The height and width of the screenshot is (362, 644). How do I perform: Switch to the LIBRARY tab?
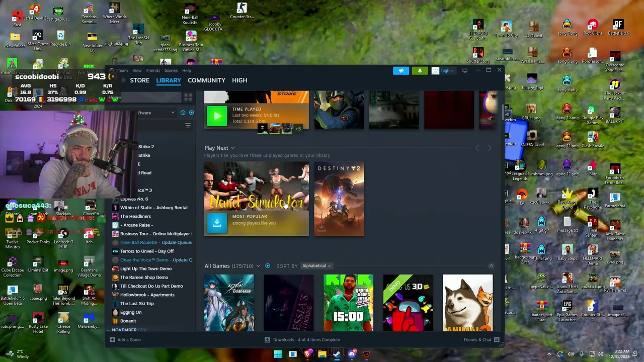(169, 80)
